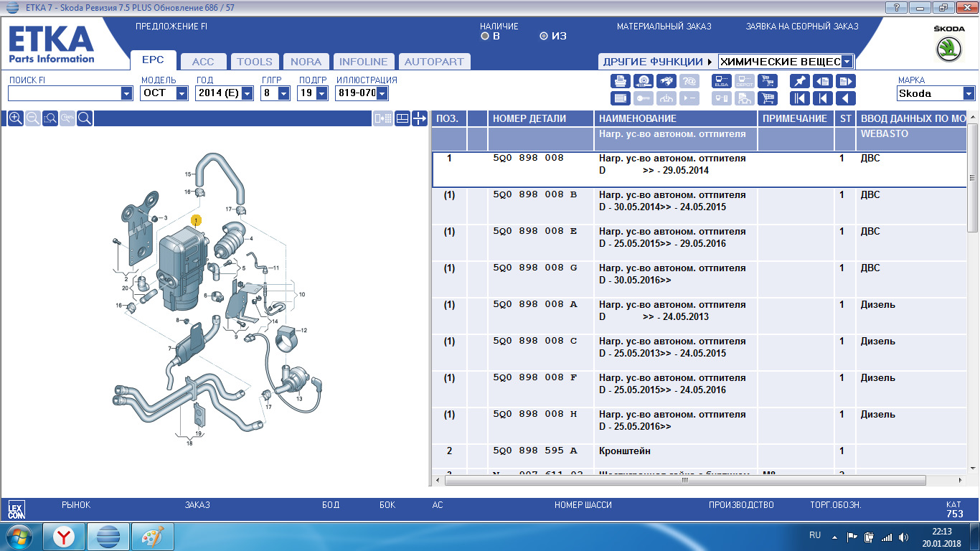Screen dimensions: 980x551
Task: Switch to the EPC tab
Action: pos(153,60)
